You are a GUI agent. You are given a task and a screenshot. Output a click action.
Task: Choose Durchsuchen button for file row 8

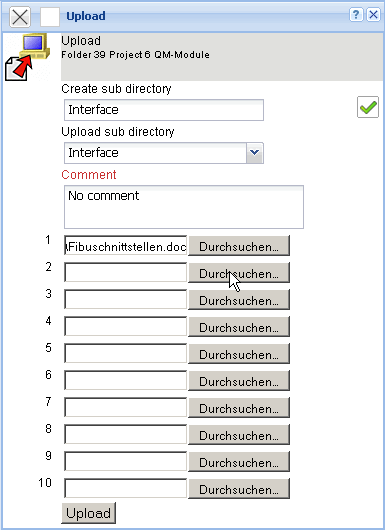[x=239, y=435]
